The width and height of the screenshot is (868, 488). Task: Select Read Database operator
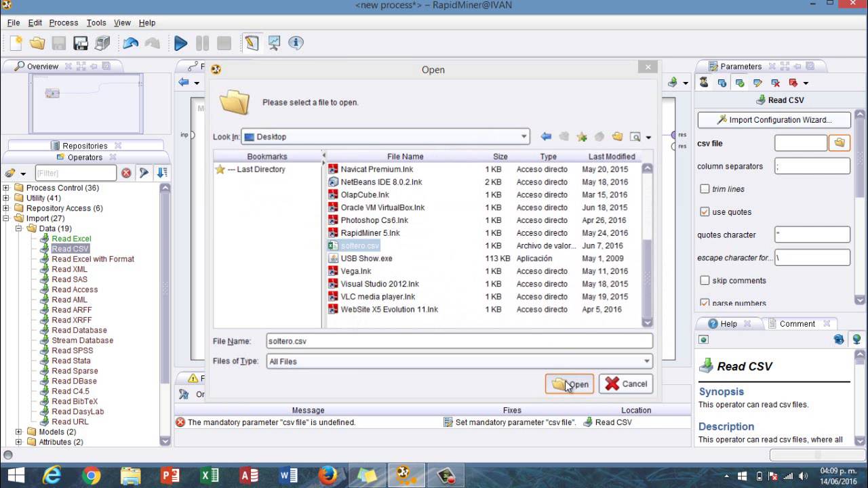pyautogui.click(x=79, y=330)
